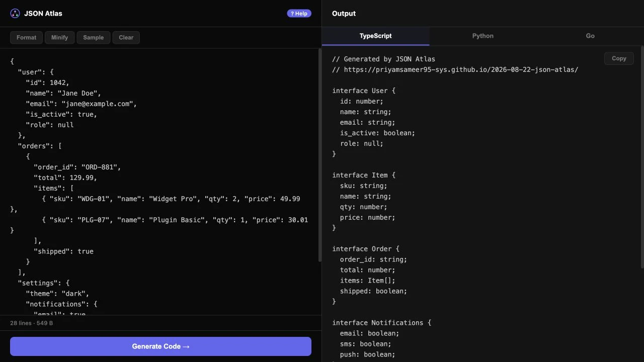Click the "role: null;" output line
The image size is (644, 362).
362,143
